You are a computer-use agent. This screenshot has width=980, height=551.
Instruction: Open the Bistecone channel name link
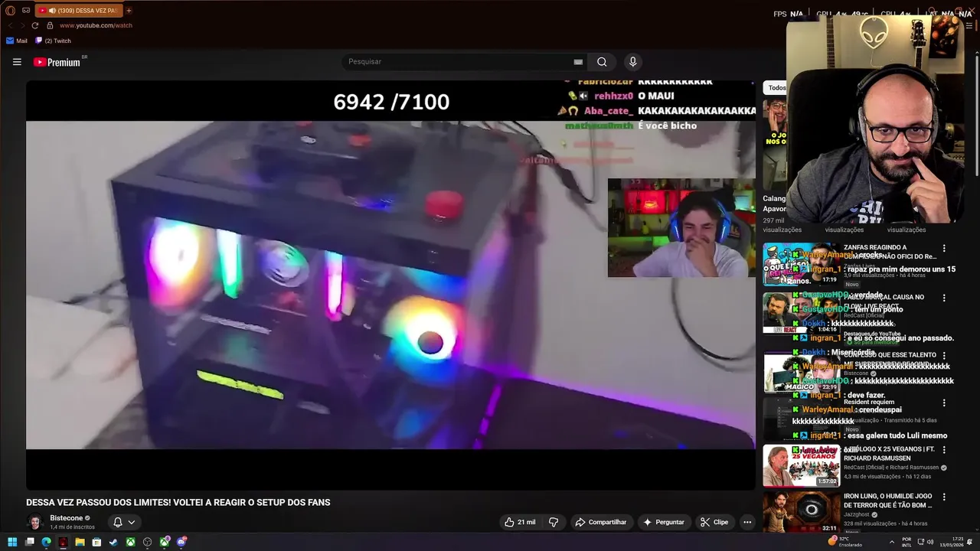pos(66,518)
